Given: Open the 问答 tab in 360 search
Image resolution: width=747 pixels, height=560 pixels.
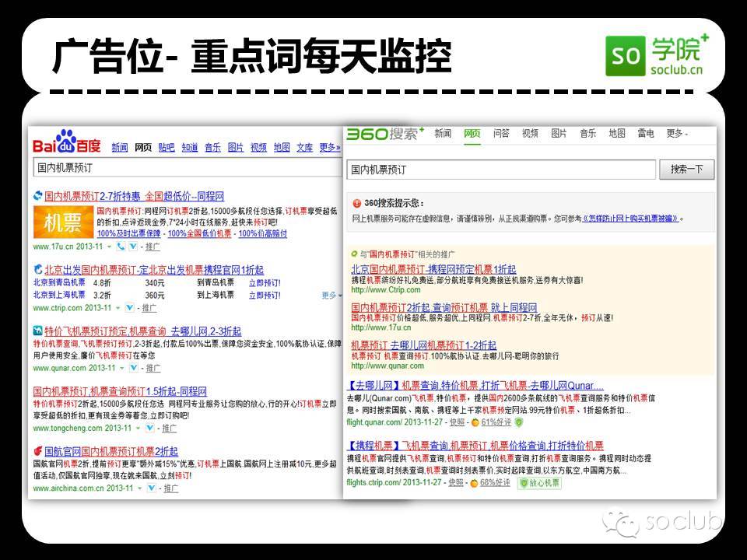Looking at the screenshot, I should [501, 133].
